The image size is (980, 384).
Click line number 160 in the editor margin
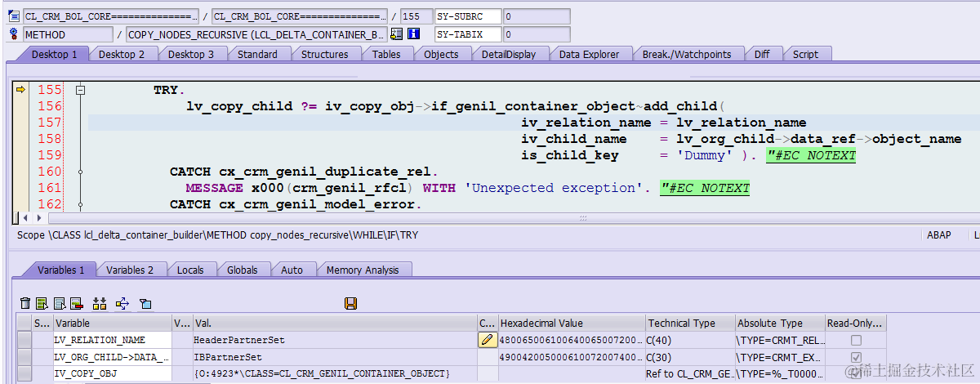tap(50, 172)
